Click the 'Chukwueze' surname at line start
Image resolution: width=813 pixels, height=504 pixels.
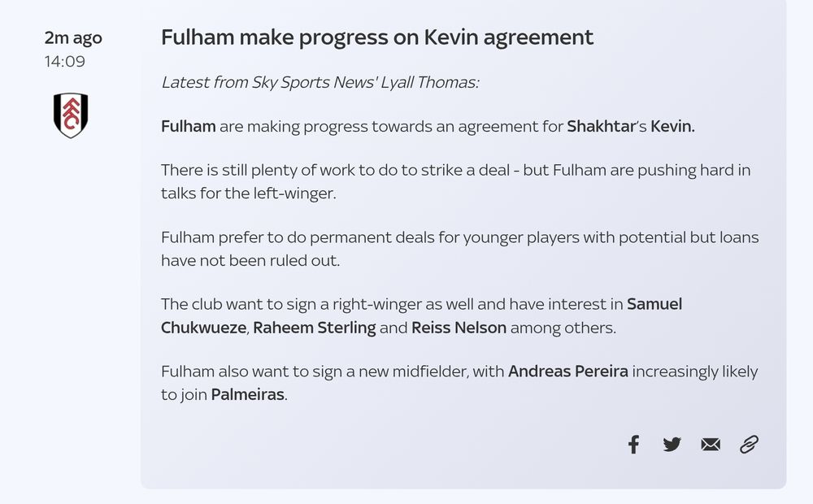coord(203,328)
